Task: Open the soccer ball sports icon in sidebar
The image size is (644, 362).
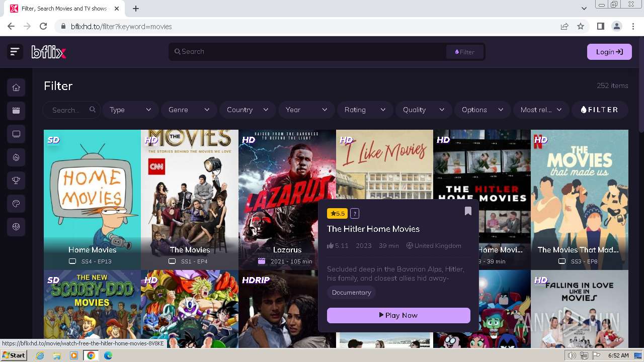Action: tap(16, 227)
